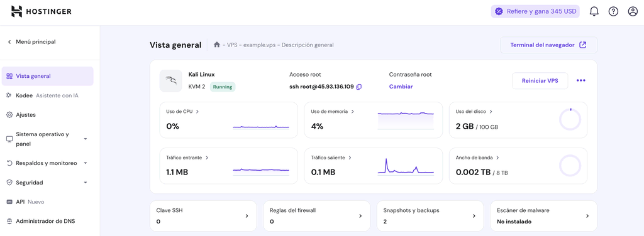Expand Seguridad submenu arrow
Screen dimensions: 644x236
click(x=86, y=182)
